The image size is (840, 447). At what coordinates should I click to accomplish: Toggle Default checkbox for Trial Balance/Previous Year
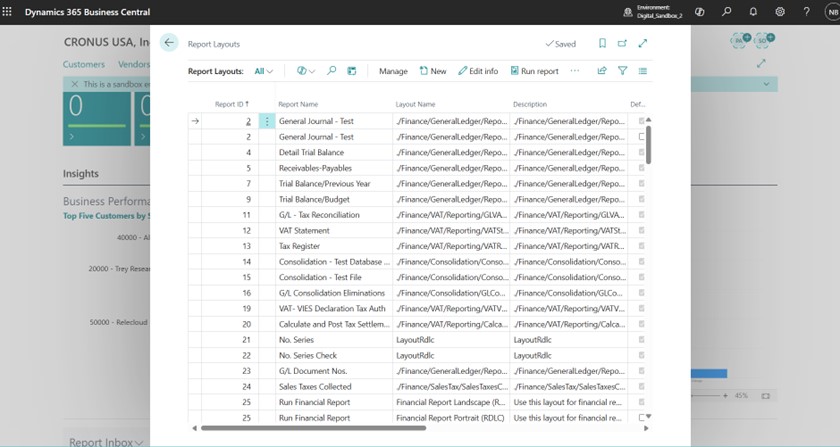(x=641, y=183)
